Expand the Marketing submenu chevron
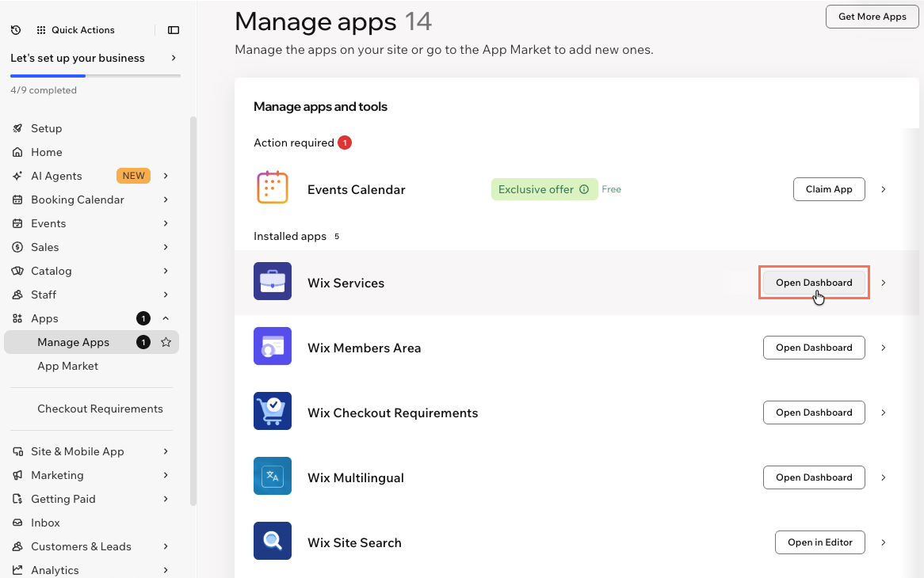The height and width of the screenshot is (578, 924). 166,475
